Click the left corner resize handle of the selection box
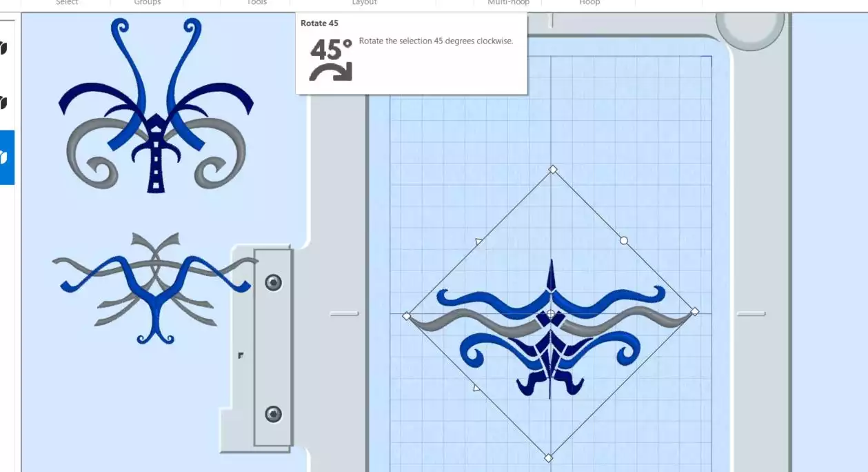Viewport: 868px width, 472px height. click(x=407, y=316)
